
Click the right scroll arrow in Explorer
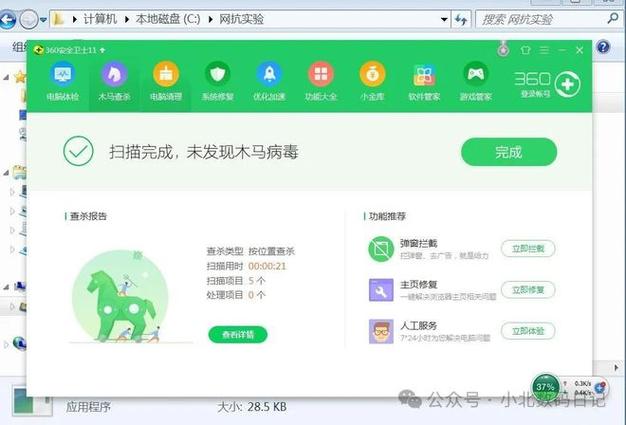[616, 367]
